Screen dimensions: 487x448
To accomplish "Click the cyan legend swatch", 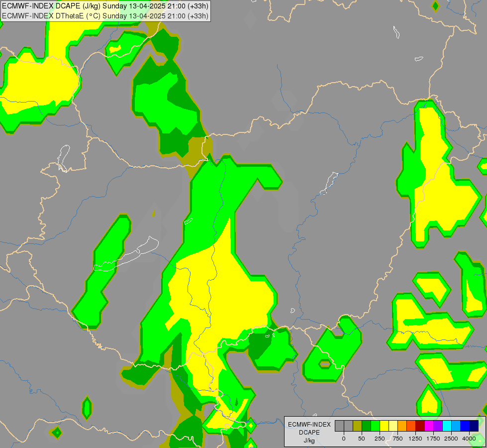I will coord(447,426).
